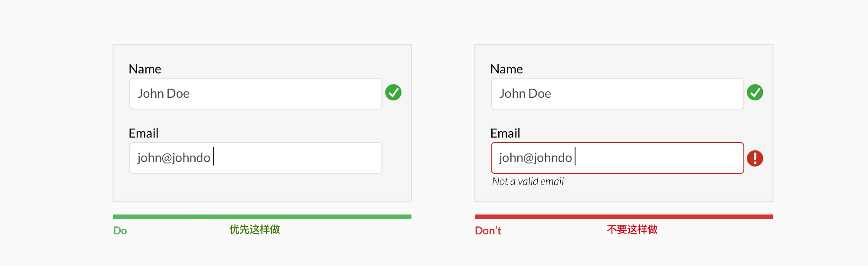Viewport: 868px width, 266px height.
Task: Click the green checkmark icon in the Do example
Action: point(393,92)
